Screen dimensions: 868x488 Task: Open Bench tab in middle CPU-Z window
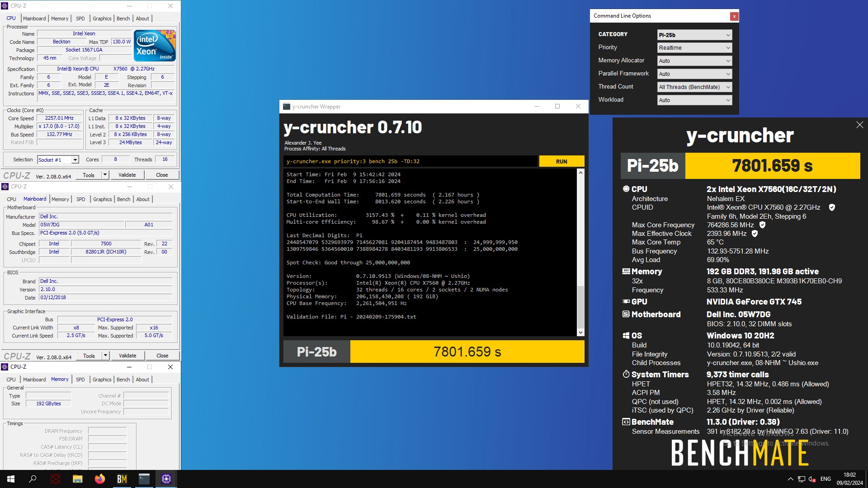coord(123,199)
